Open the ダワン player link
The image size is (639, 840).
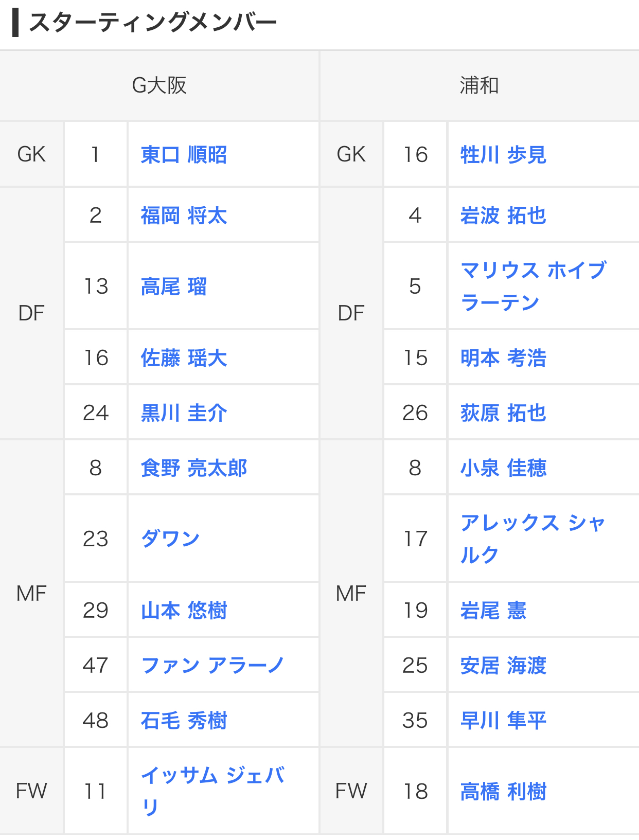tap(170, 539)
